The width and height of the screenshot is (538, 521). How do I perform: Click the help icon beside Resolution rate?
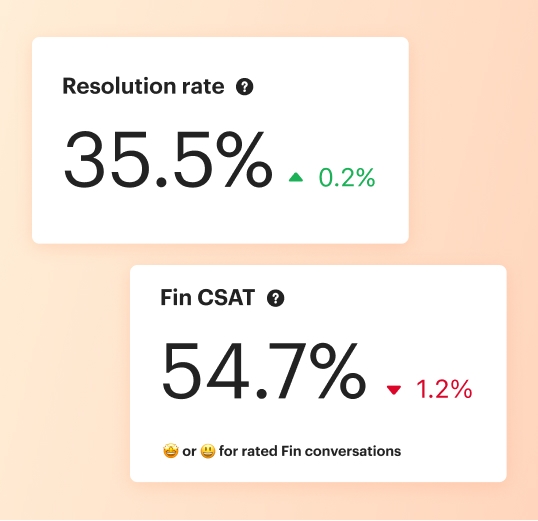point(245,87)
